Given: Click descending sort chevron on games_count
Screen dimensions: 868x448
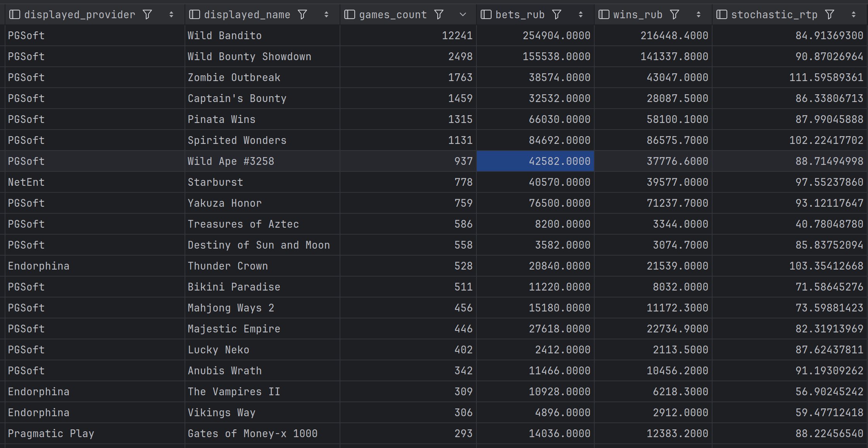Looking at the screenshot, I should [462, 15].
